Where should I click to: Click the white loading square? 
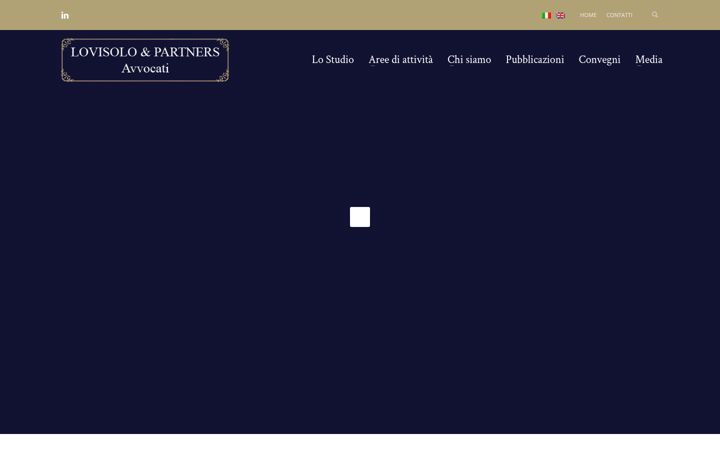coord(360,217)
